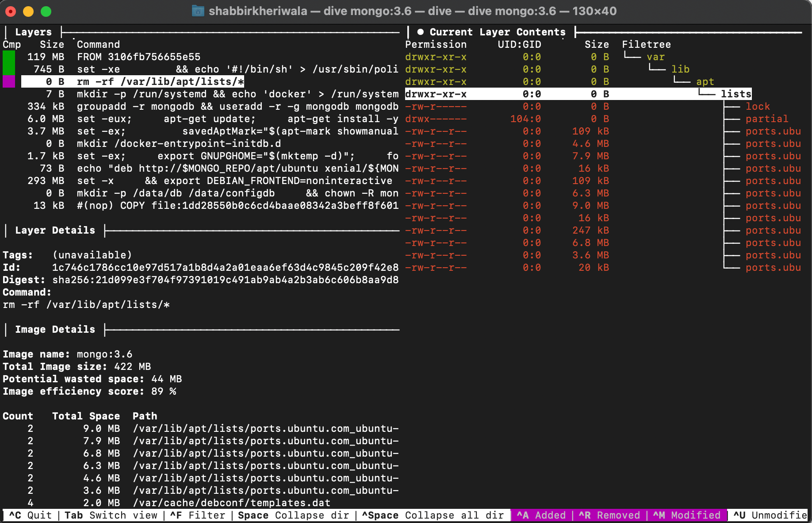This screenshot has width=812, height=523.
Task: Click the Layers pane header
Action: click(33, 32)
